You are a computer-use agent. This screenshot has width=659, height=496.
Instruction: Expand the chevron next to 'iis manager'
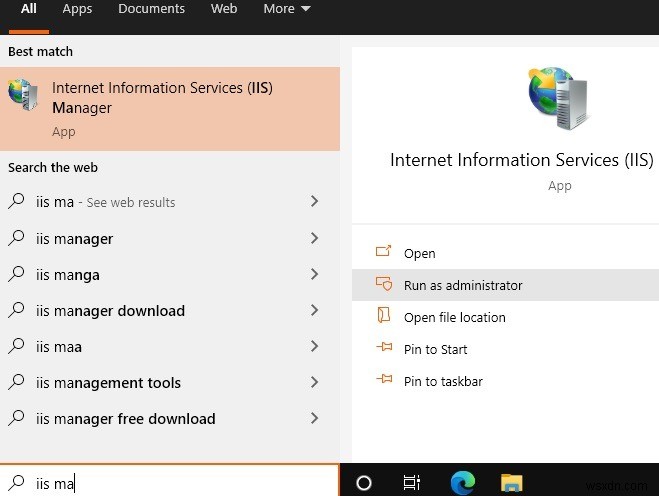[314, 238]
